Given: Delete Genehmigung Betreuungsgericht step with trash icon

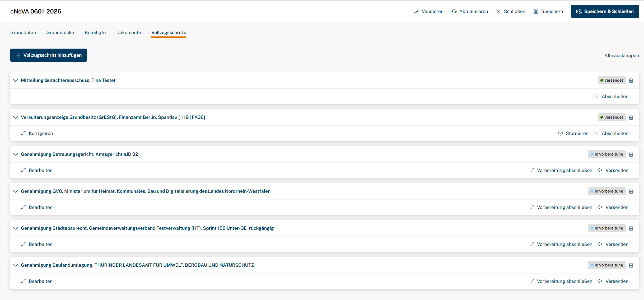Looking at the screenshot, I should 631,154.
